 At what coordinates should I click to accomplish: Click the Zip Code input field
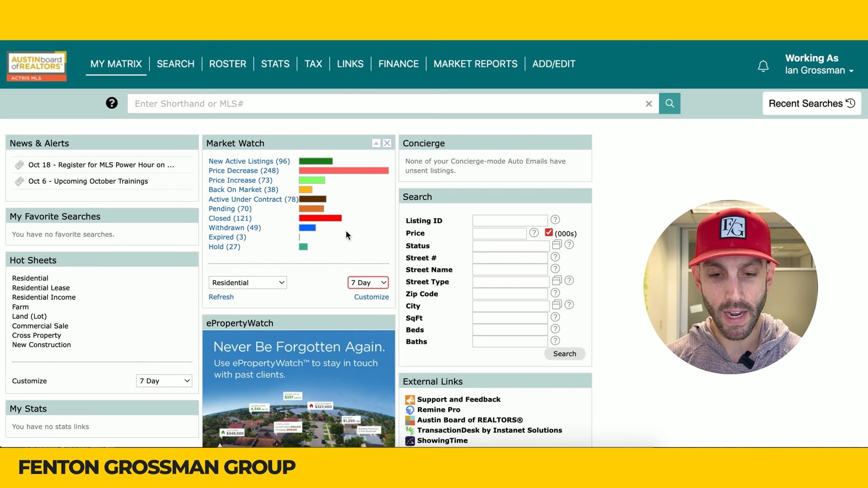pos(510,294)
